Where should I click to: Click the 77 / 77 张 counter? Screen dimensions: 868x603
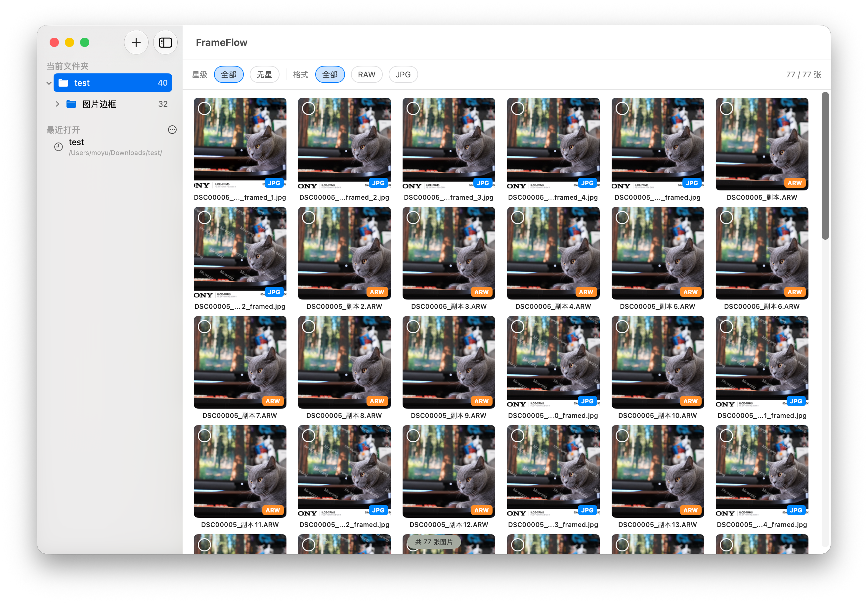[803, 75]
